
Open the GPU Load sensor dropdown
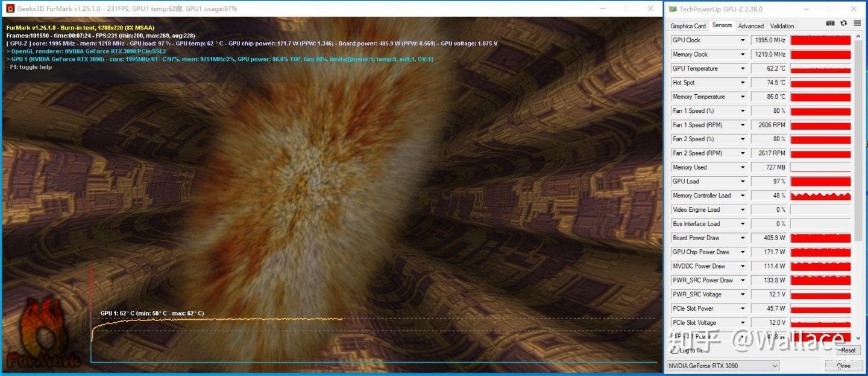(x=743, y=181)
